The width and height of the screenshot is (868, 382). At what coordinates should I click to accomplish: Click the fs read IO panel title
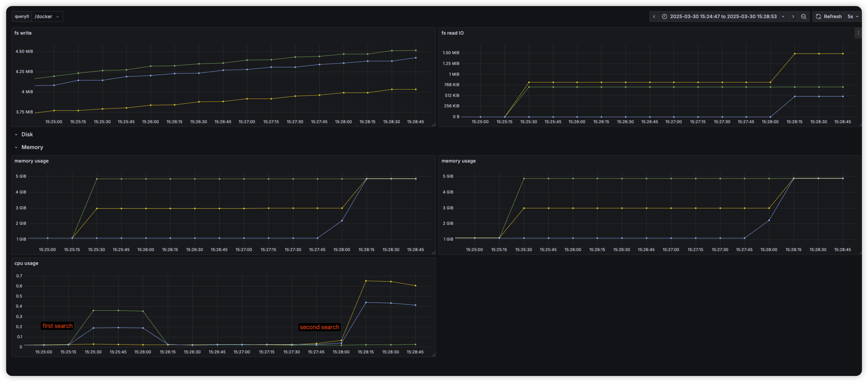coord(452,33)
